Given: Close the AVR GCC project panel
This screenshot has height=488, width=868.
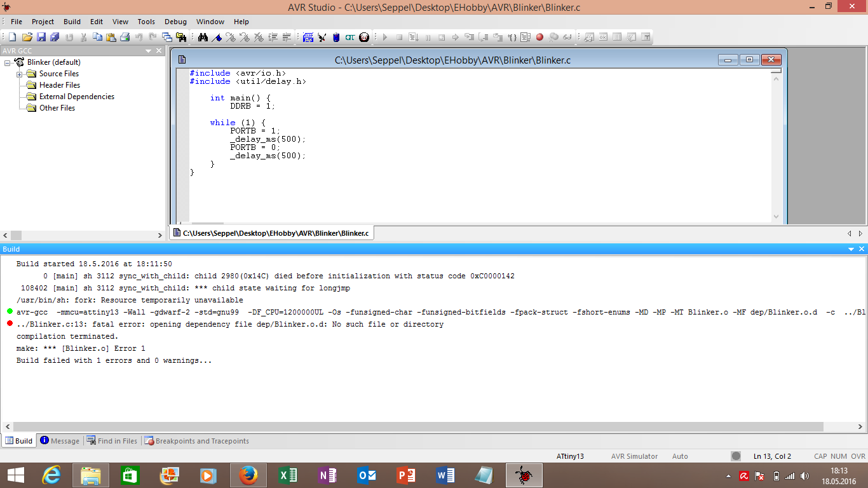Looking at the screenshot, I should [x=159, y=51].
